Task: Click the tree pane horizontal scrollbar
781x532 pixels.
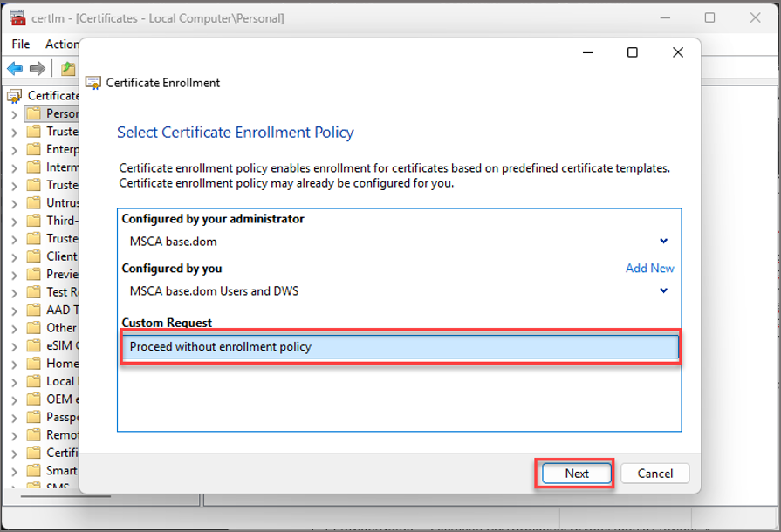Action: coord(65,496)
